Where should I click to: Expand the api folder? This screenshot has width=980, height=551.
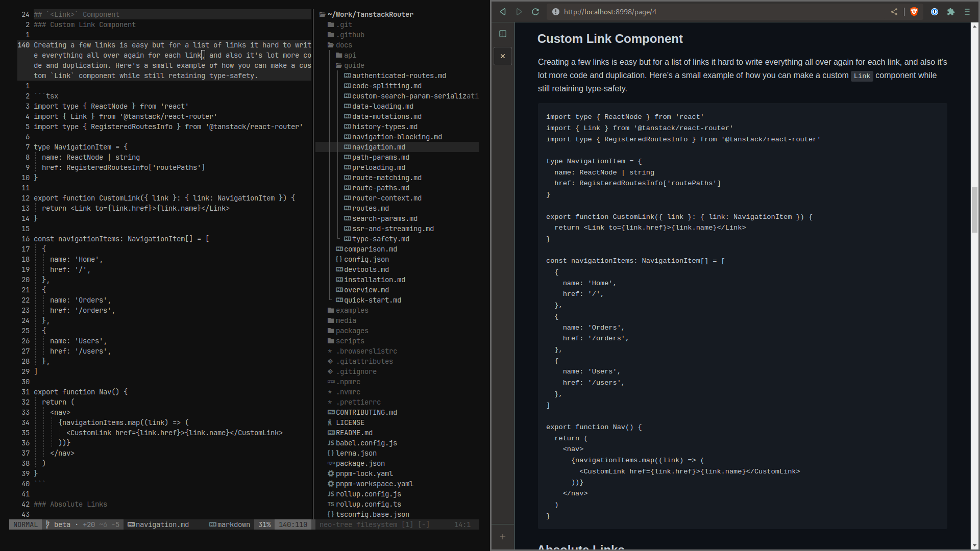coord(350,55)
